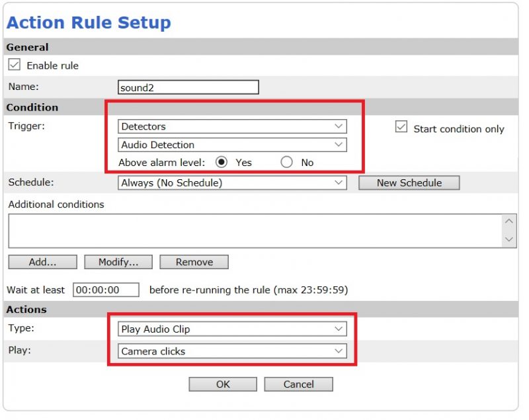Click the Remove button

tap(194, 262)
